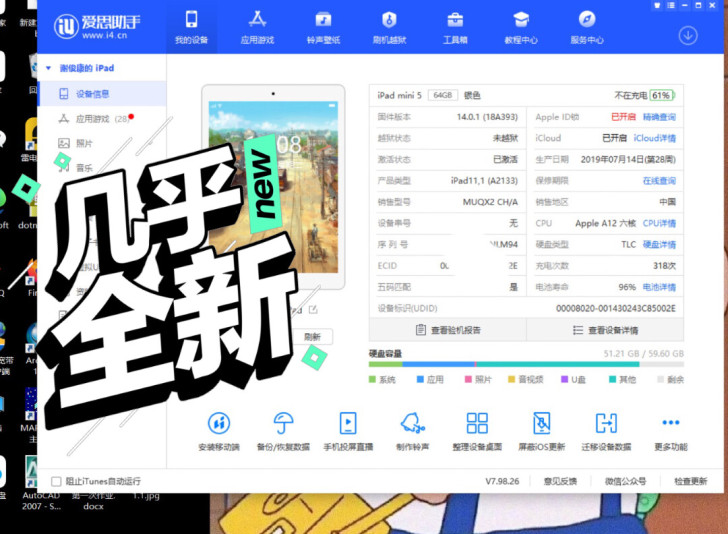Open CPU详情 link
This screenshot has width=728, height=534.
[x=659, y=223]
